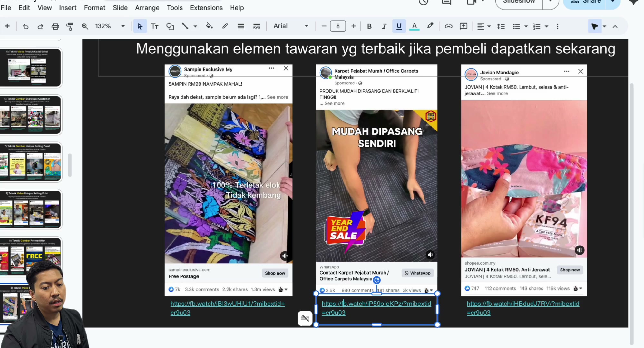Expand the Numbered list dropdown arrow
The height and width of the screenshot is (348, 644).
click(546, 26)
